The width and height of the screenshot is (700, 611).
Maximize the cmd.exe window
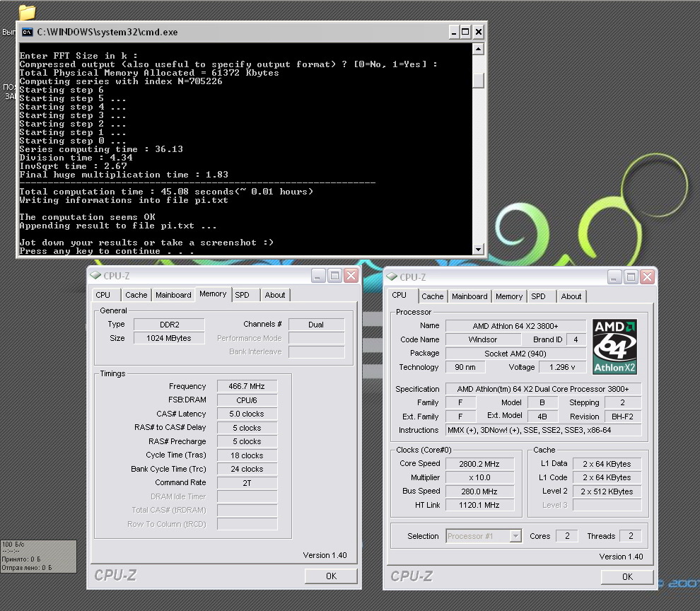coord(466,32)
